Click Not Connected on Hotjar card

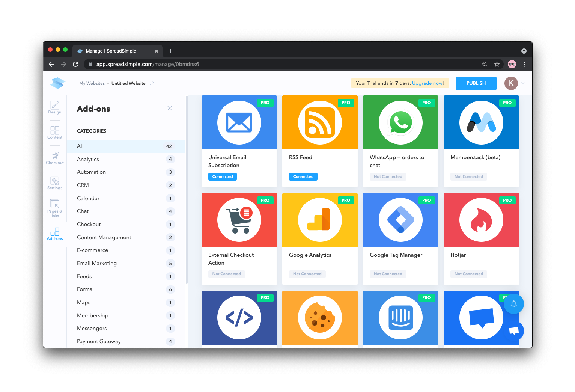[x=468, y=274]
